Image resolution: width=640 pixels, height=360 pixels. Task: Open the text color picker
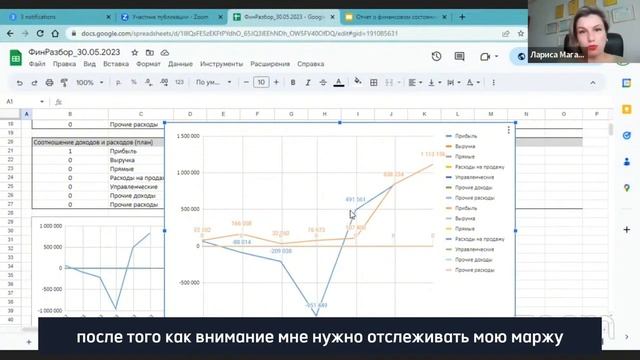click(x=338, y=83)
